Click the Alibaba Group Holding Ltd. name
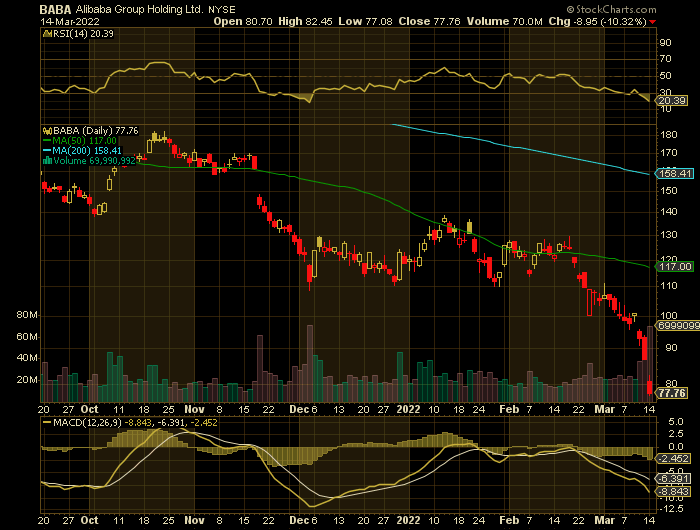 click(140, 9)
